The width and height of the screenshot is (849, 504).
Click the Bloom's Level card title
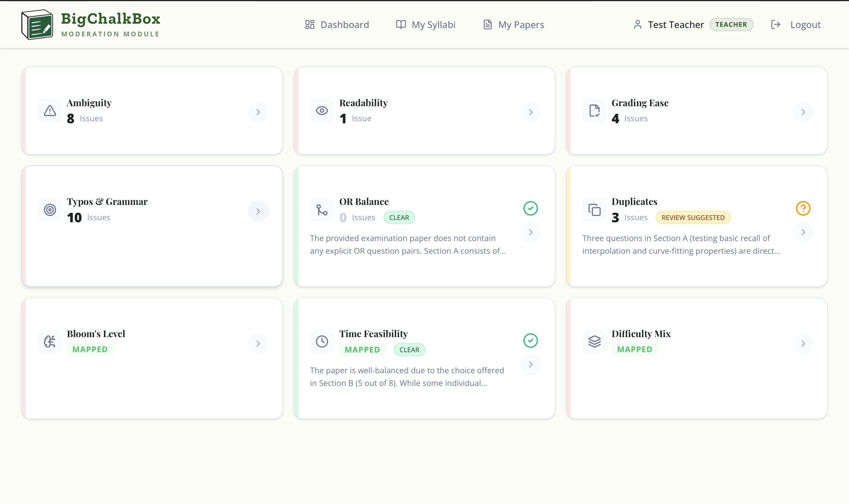(96, 333)
